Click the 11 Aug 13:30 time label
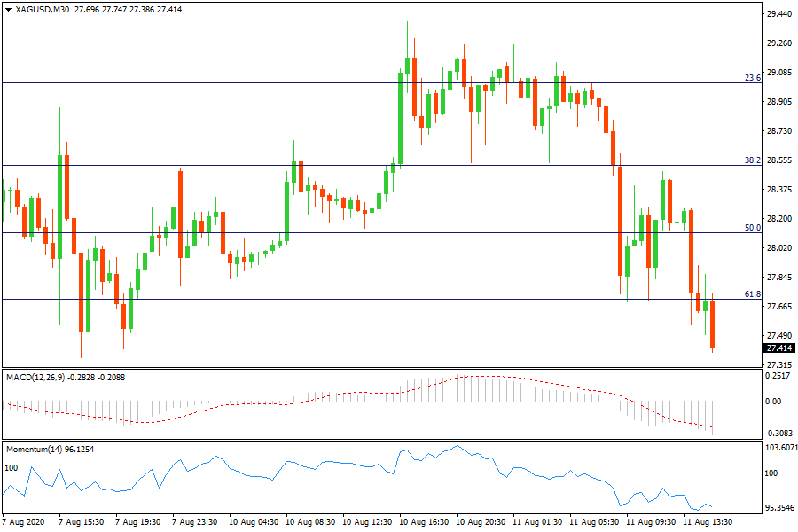798x532 pixels. (x=707, y=522)
